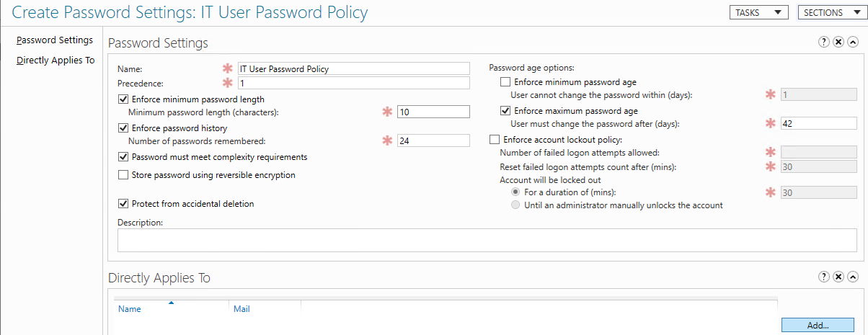Sort the list by Name column header
Image resolution: width=868 pixels, height=335 pixels.
pos(130,309)
